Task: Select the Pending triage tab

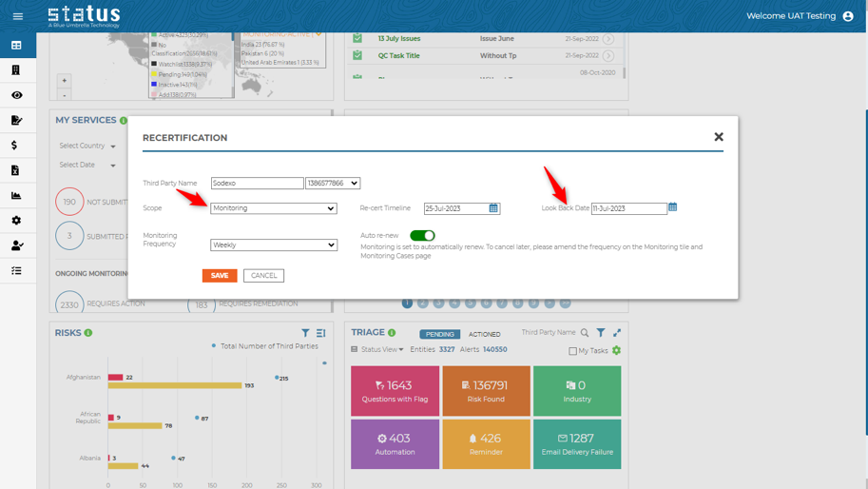Action: 440,334
